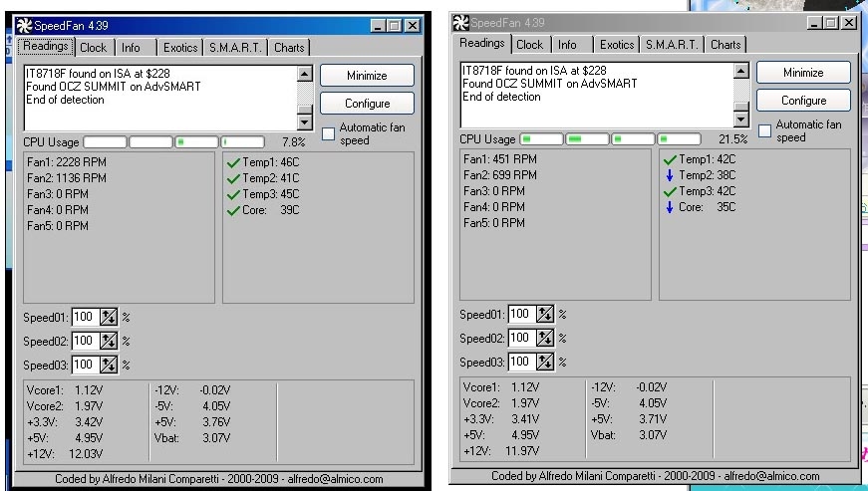
Task: Adjust Speed01 spinner arrows in right window
Action: tap(545, 314)
